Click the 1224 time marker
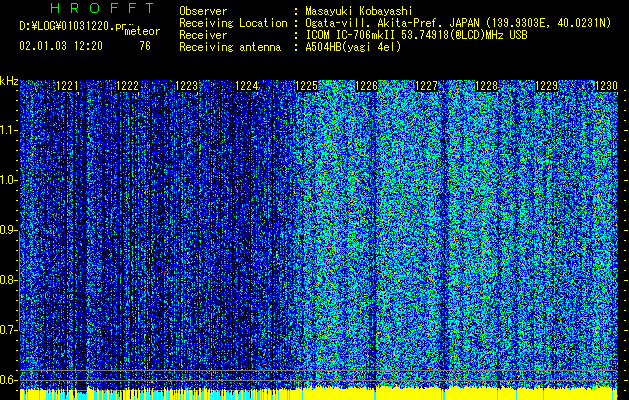The width and height of the screenshot is (629, 400). coord(247,86)
